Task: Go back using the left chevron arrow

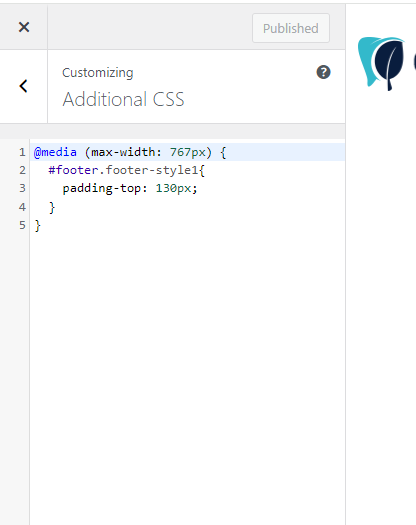Action: (x=23, y=86)
